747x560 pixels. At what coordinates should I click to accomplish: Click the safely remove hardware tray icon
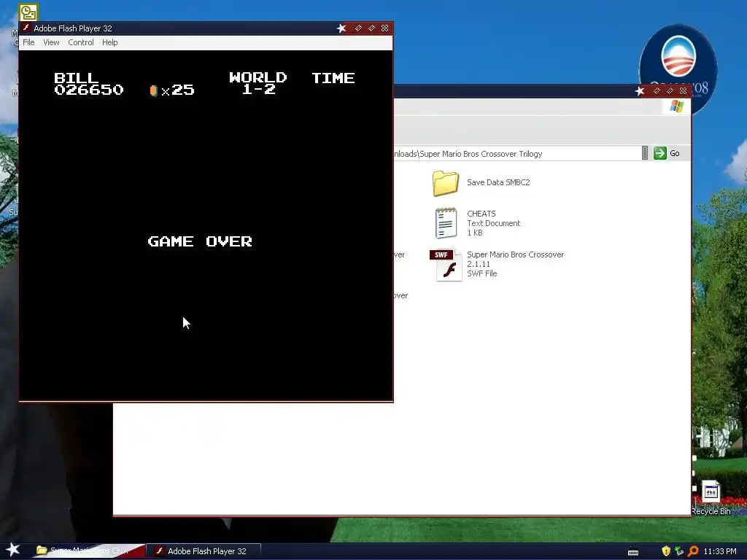click(679, 551)
